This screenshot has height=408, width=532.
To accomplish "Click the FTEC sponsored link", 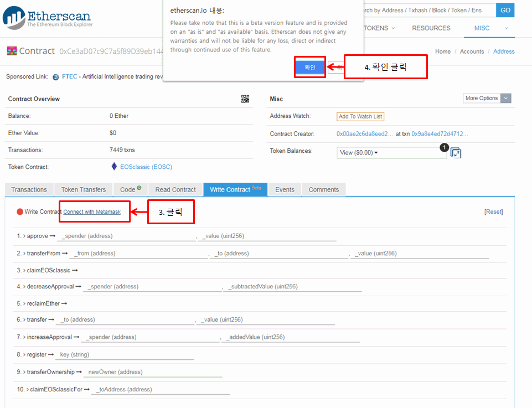I will [x=69, y=76].
